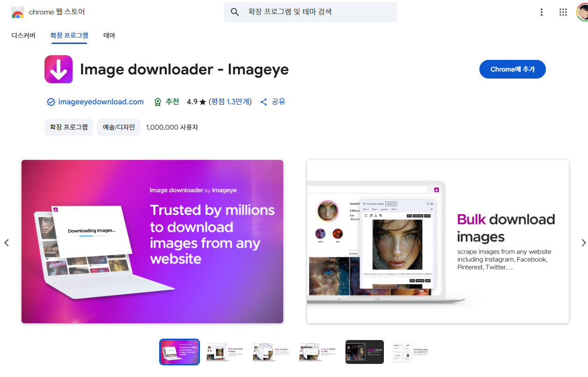Click the 예술/디자인 category chip
This screenshot has height=377, width=588.
pos(119,127)
